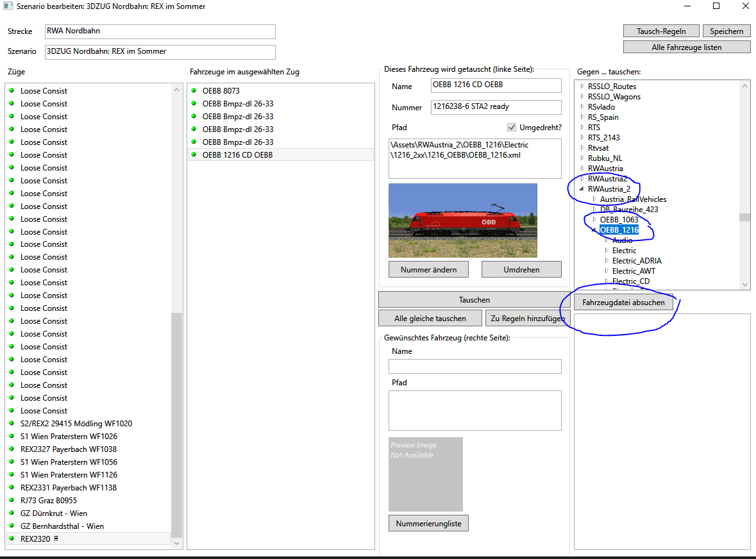Select the OEBB_1216 tree item
The image size is (756, 559).
pos(619,230)
